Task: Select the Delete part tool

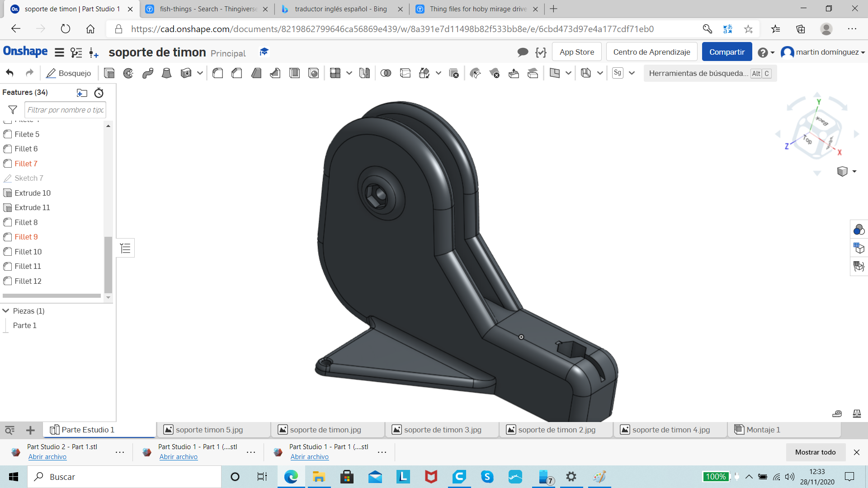Action: (x=454, y=73)
